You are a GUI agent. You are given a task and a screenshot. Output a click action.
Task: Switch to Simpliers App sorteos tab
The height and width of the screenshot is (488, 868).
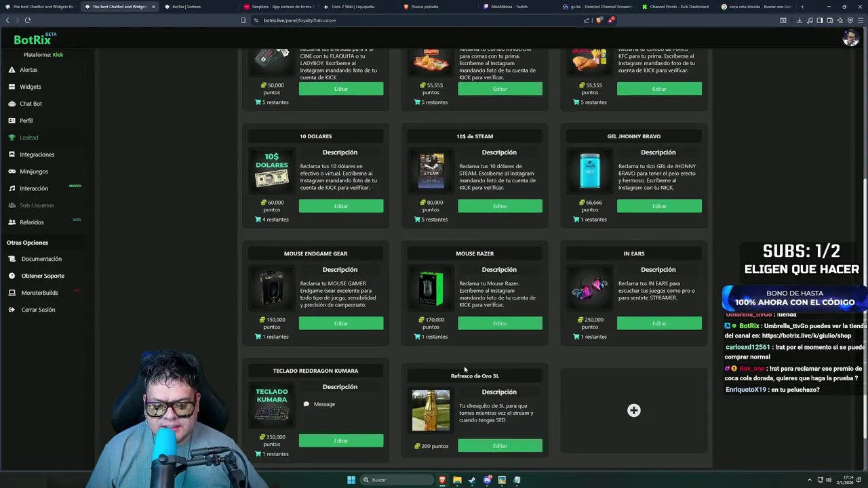click(x=278, y=7)
